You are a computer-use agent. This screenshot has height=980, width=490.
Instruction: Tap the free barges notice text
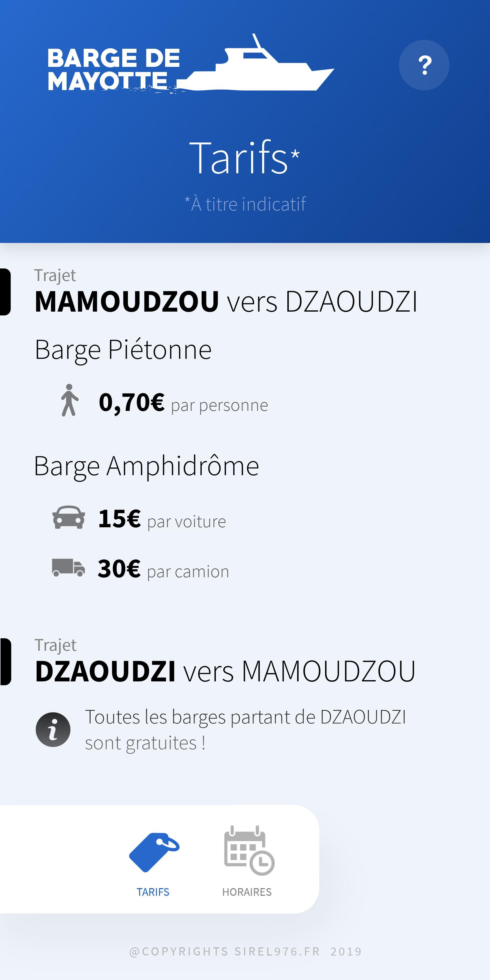pyautogui.click(x=245, y=730)
